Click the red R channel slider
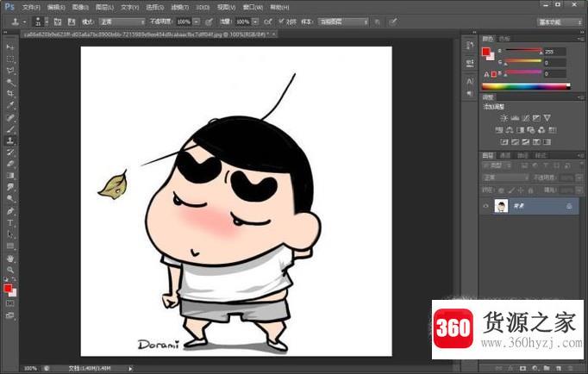Image resolution: width=588 pixels, height=374 pixels. pyautogui.click(x=523, y=51)
